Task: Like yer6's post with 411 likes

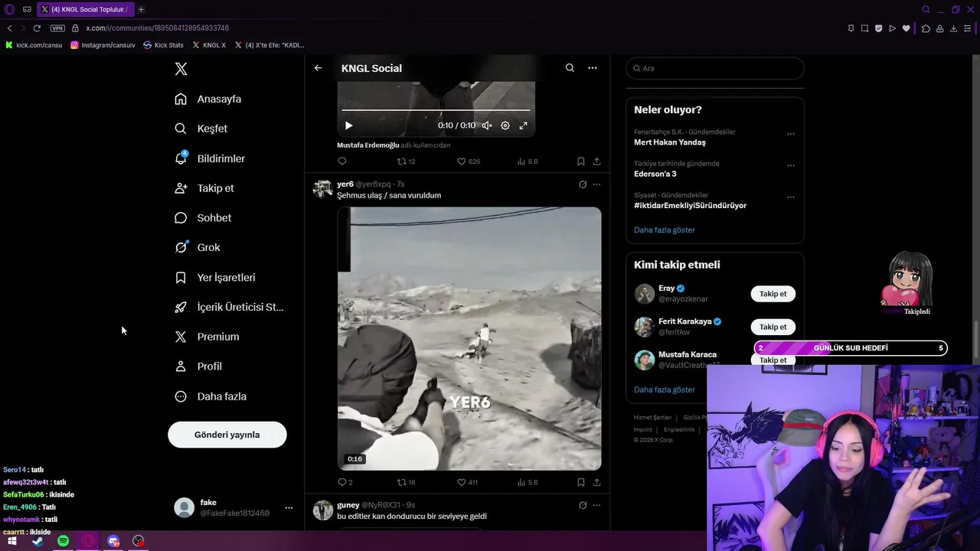Action: click(468, 482)
